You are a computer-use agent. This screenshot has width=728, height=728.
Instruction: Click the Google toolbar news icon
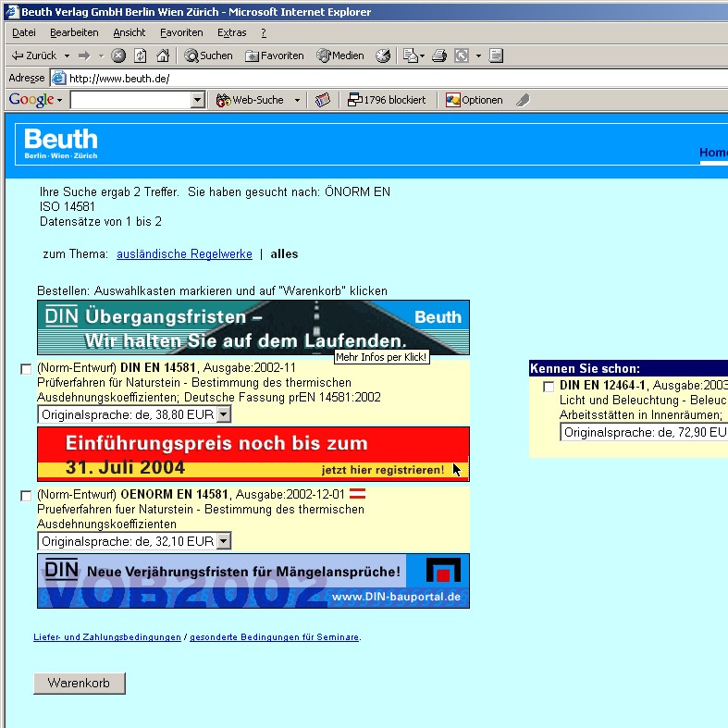tap(323, 100)
